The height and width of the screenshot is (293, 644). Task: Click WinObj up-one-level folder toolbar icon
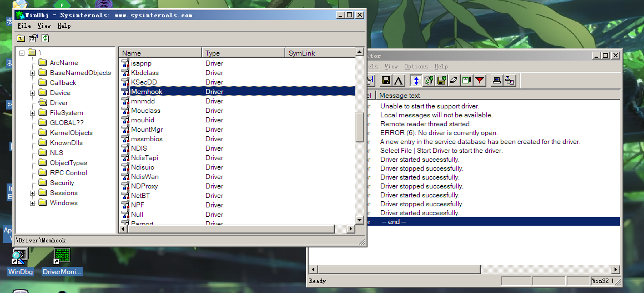21,38
